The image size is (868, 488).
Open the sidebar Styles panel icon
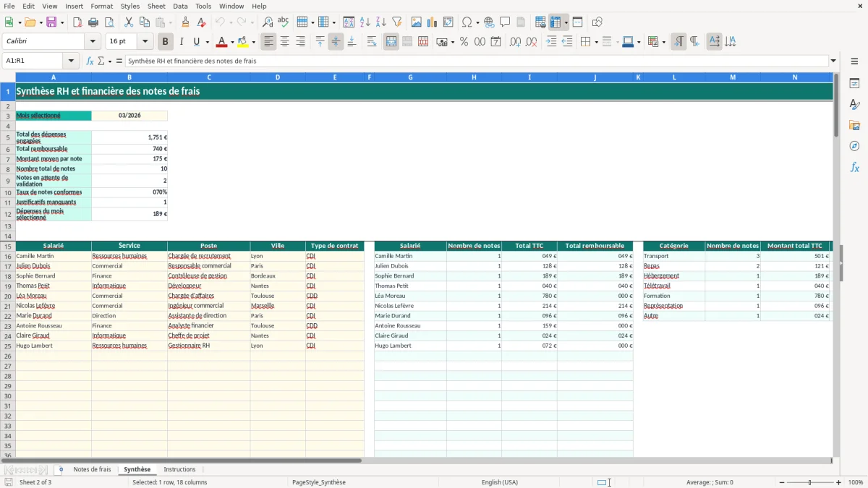(x=854, y=105)
